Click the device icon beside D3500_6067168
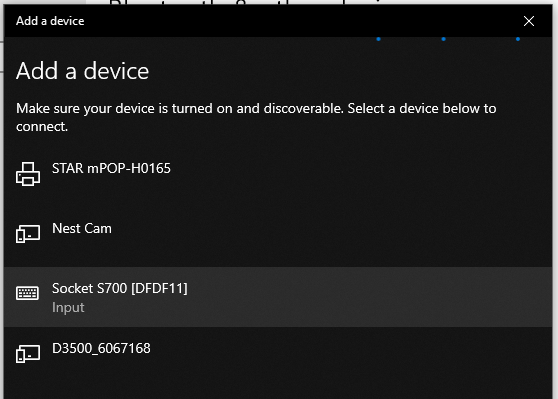 [28, 353]
